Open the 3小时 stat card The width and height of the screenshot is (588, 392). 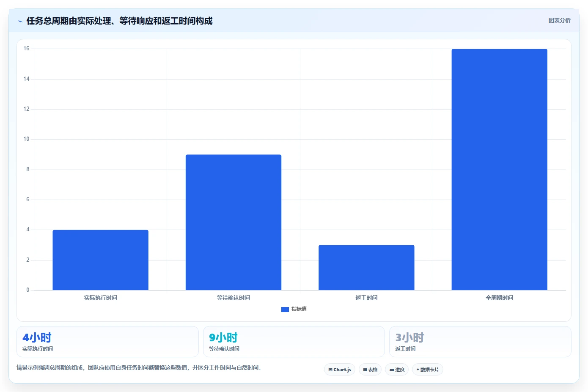click(x=480, y=342)
